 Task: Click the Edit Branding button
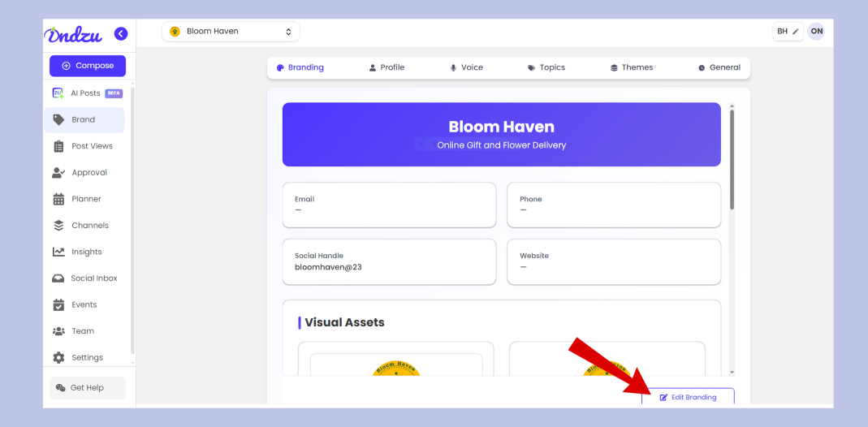[688, 397]
